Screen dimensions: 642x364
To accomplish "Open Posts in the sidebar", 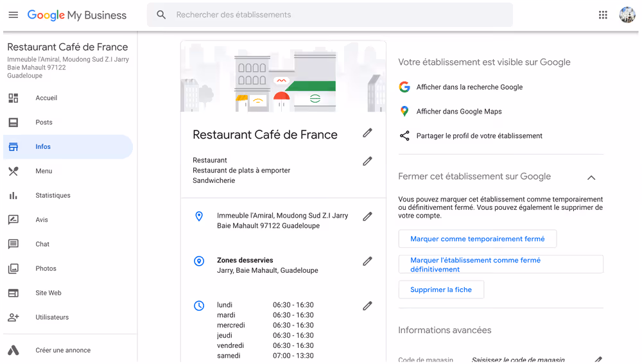I will pos(68,123).
